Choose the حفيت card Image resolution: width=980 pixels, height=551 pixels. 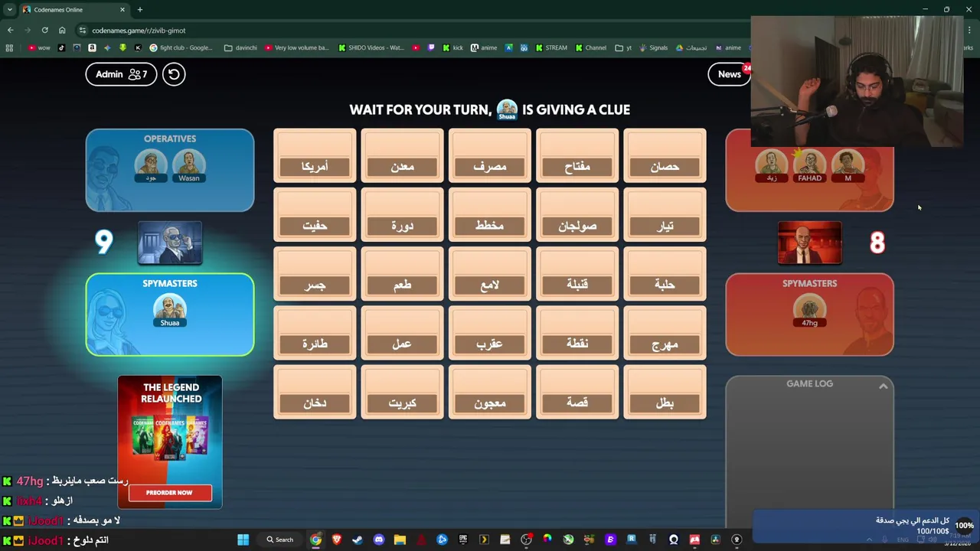coord(315,215)
